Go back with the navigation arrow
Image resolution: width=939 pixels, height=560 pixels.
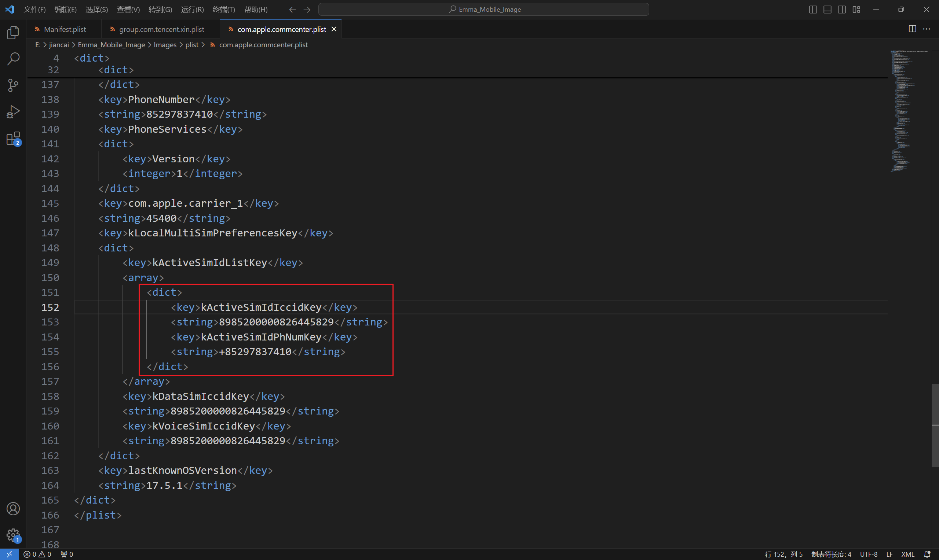pyautogui.click(x=292, y=10)
